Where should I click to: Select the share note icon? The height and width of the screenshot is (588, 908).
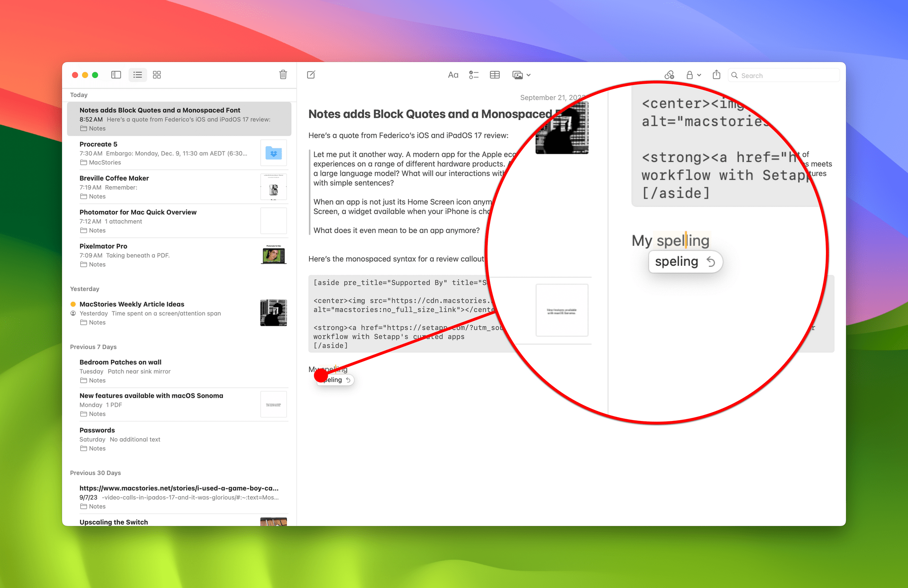[x=716, y=75]
